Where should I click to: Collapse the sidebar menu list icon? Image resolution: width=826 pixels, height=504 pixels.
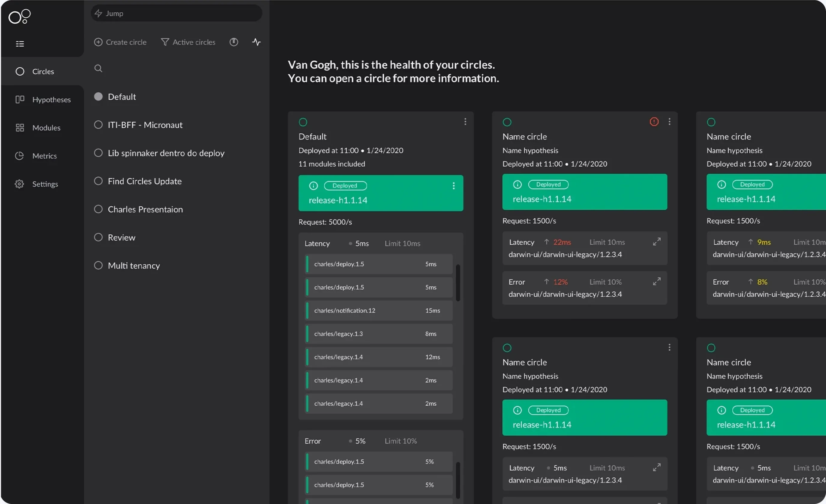[20, 43]
